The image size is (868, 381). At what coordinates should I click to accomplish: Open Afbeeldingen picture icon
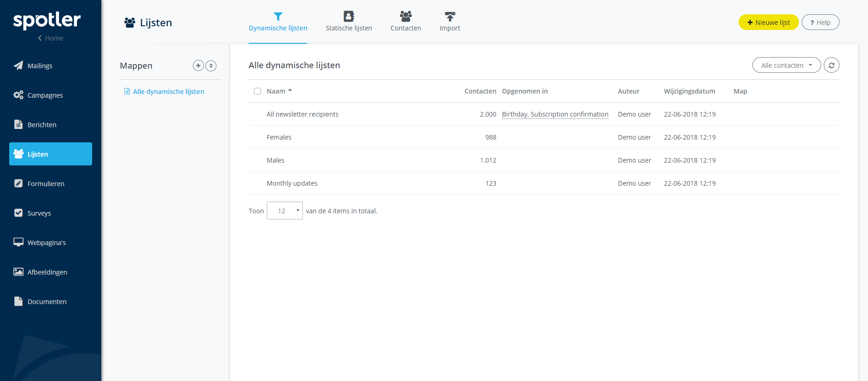click(18, 272)
